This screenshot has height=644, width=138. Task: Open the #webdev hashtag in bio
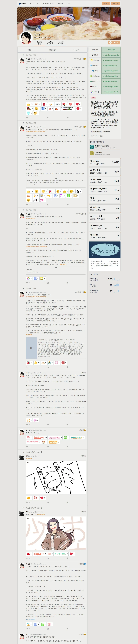pos(94,131)
